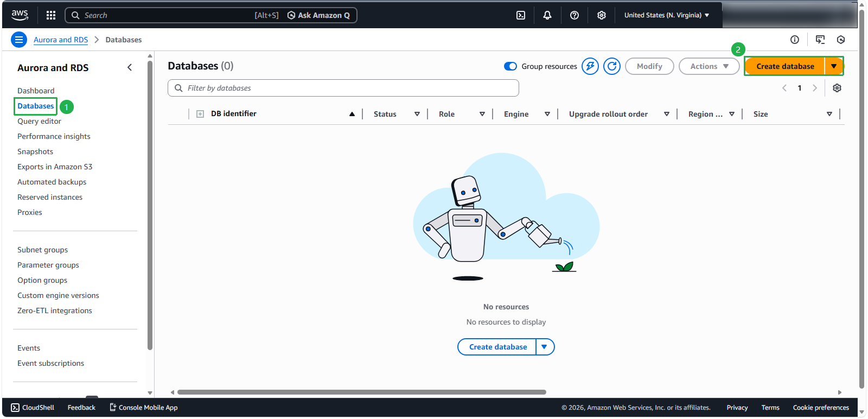Open the orange Create database dropdown arrow
This screenshot has height=419, width=868.
coord(834,66)
